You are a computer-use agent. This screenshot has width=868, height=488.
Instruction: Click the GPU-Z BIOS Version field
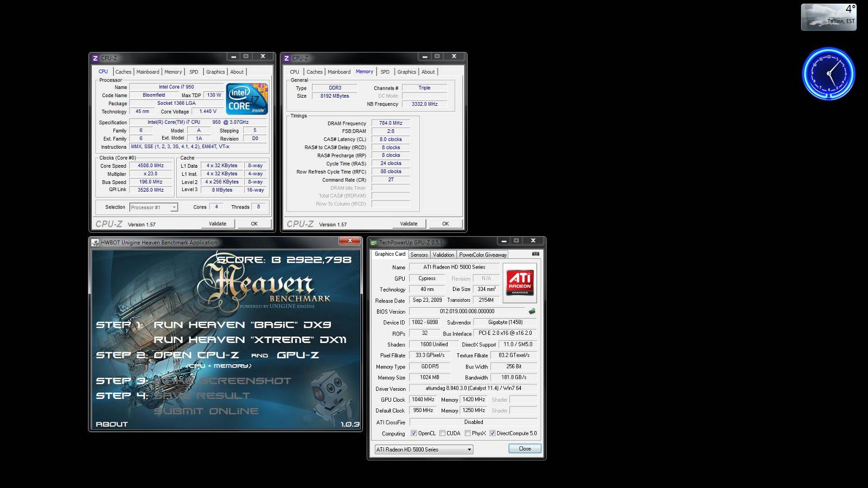(x=467, y=312)
